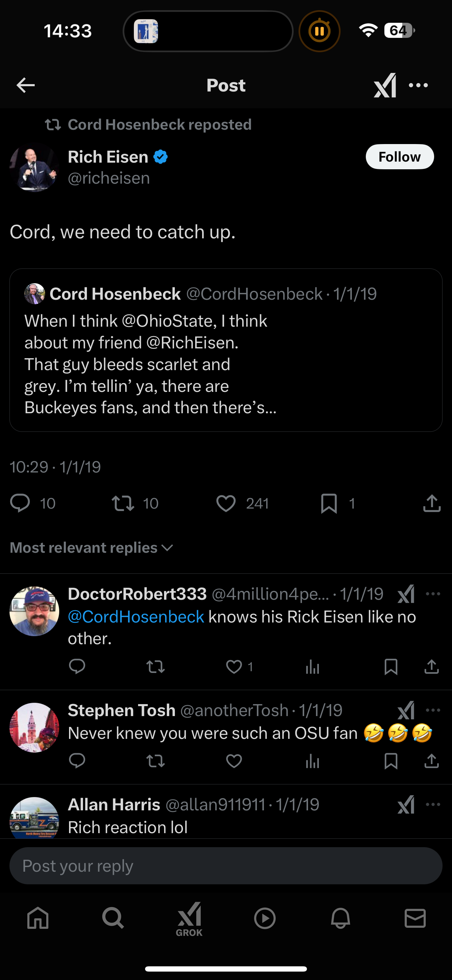View analytics on Stephen Tosh's reply
The image size is (452, 980).
pos(312,761)
